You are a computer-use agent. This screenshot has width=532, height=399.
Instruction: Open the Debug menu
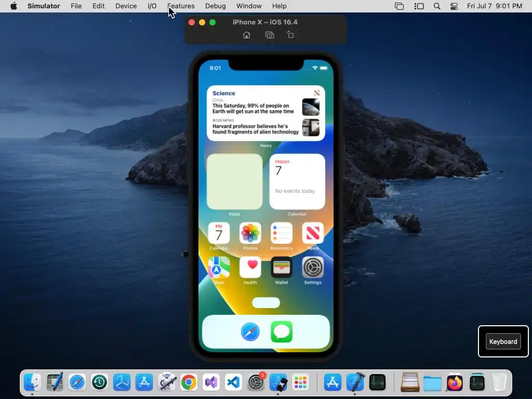216,6
